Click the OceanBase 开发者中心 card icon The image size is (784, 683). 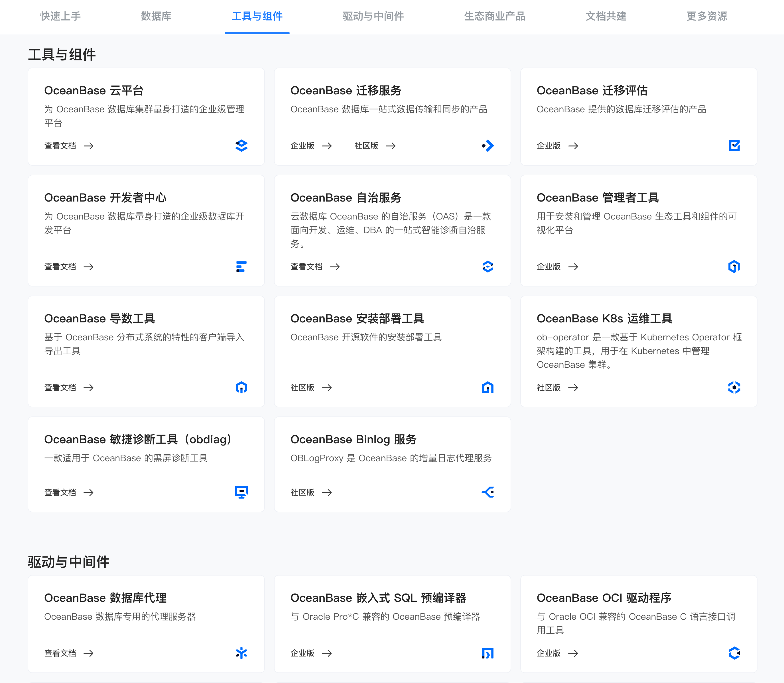point(241,267)
